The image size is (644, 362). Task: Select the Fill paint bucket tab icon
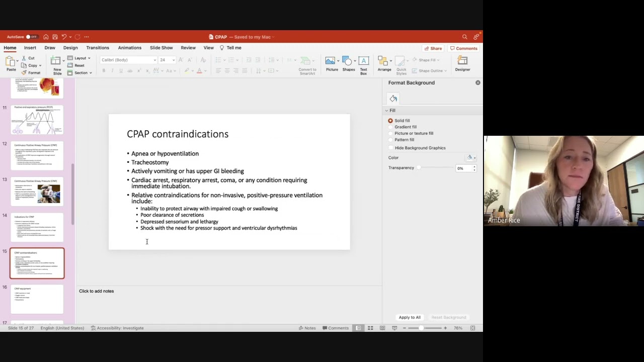(x=393, y=99)
